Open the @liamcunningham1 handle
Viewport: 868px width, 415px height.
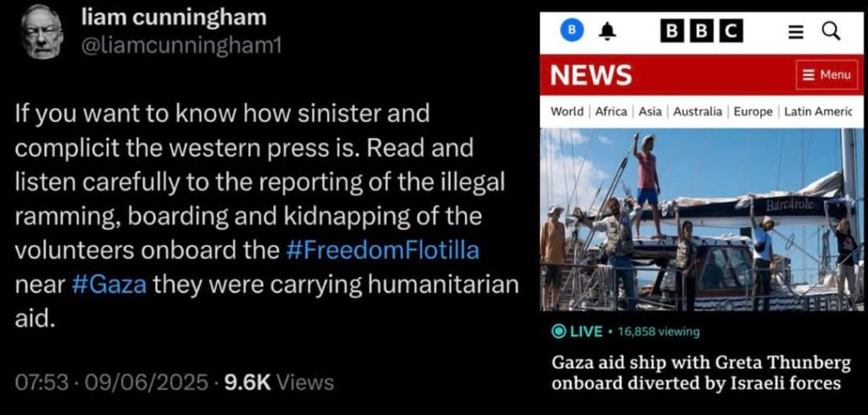[181, 46]
